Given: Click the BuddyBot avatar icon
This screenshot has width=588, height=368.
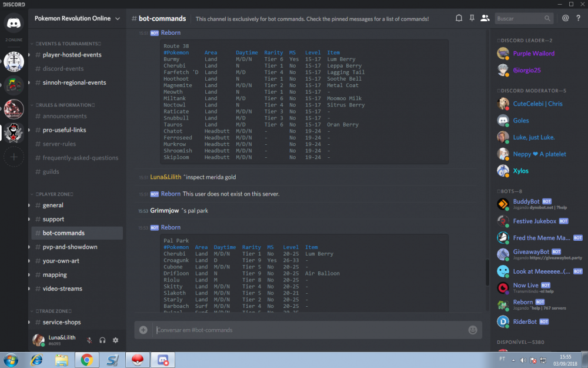Looking at the screenshot, I should (503, 204).
